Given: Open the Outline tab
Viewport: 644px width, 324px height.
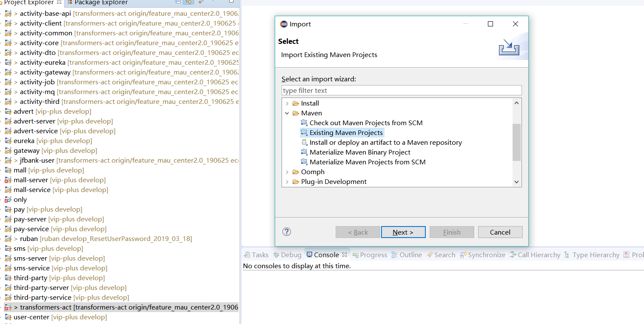Looking at the screenshot, I should coord(406,255).
